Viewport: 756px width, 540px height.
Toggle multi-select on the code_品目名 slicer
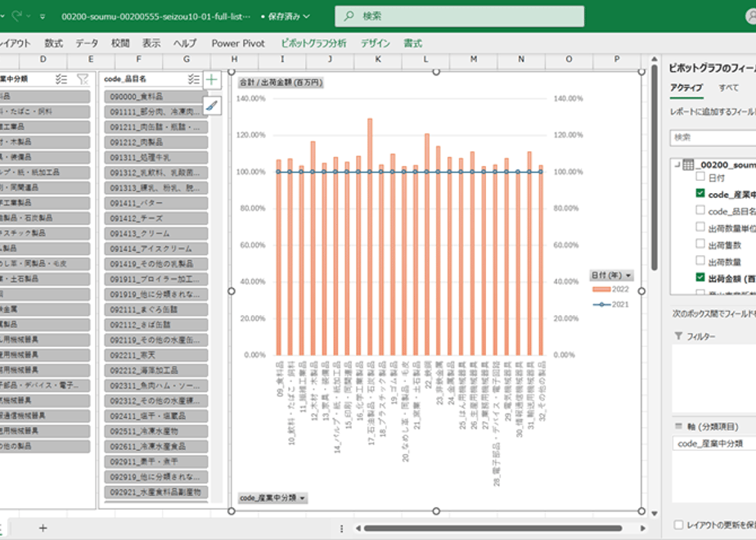194,79
